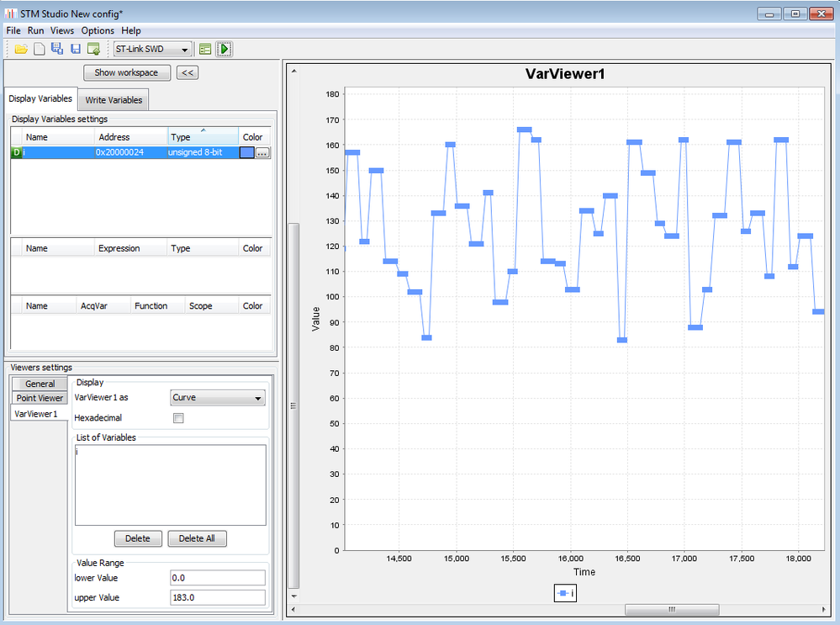This screenshot has width=840, height=625.
Task: Sort variables by the Address column header
Action: pos(131,136)
